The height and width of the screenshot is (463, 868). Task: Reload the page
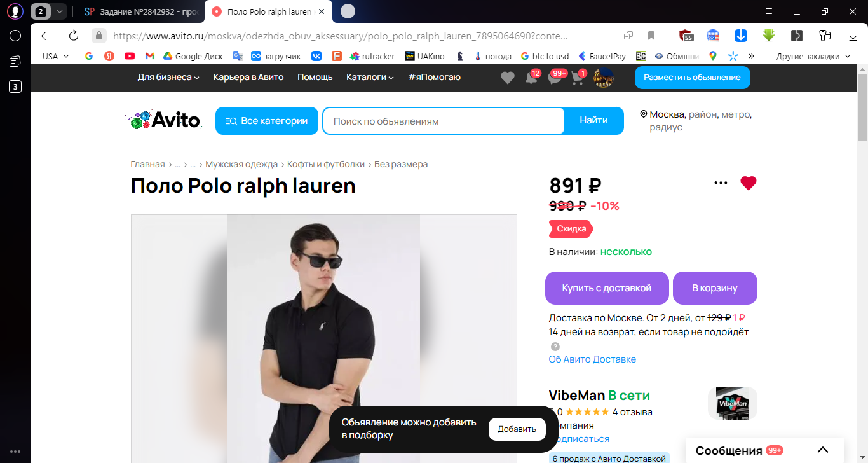tap(74, 36)
